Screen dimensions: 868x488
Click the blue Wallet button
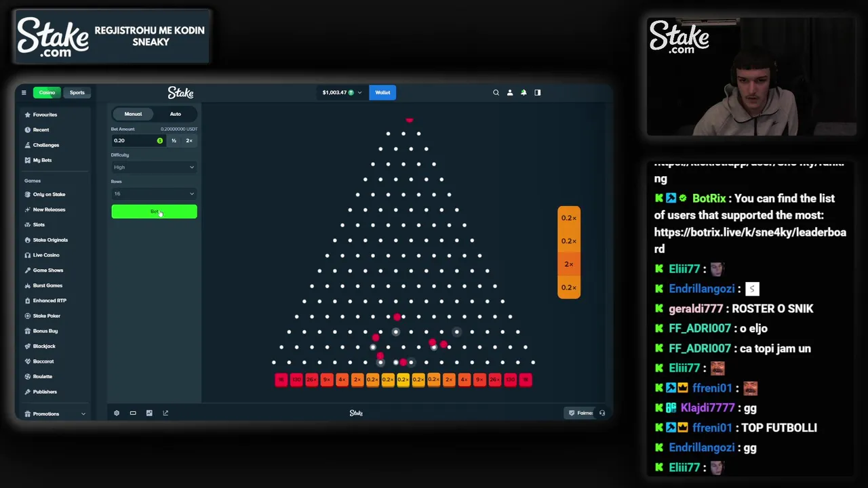pos(382,93)
